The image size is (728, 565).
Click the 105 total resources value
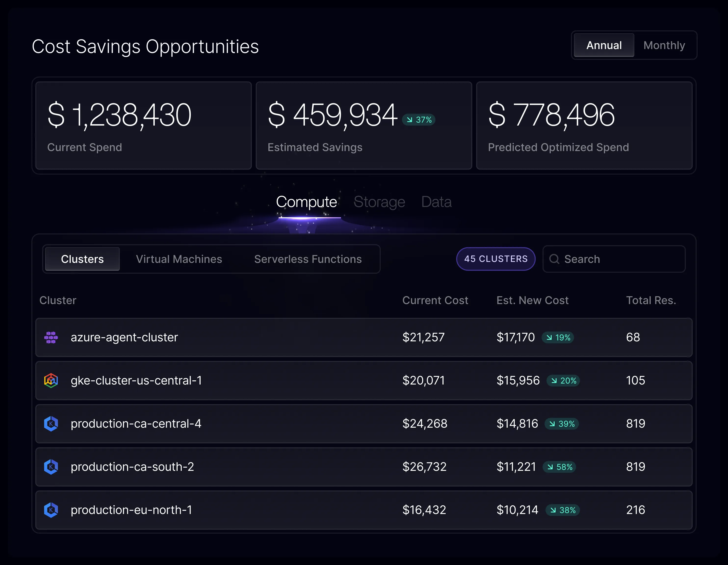pos(636,380)
